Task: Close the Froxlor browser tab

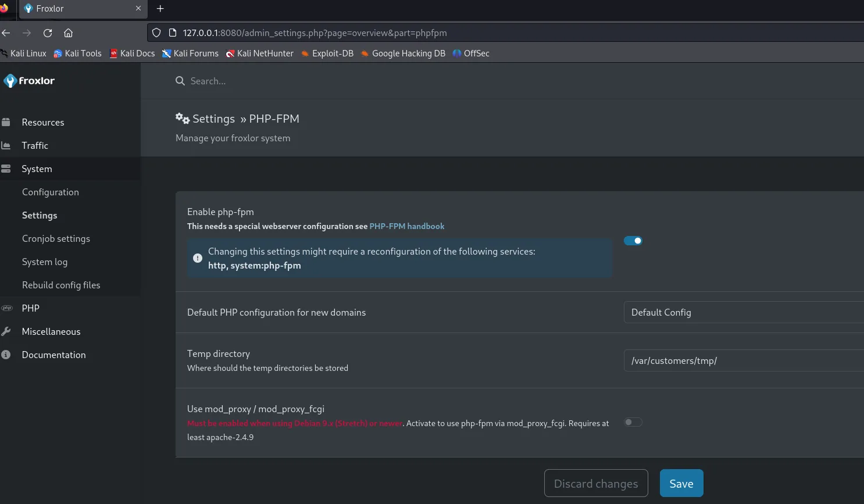Action: (138, 9)
